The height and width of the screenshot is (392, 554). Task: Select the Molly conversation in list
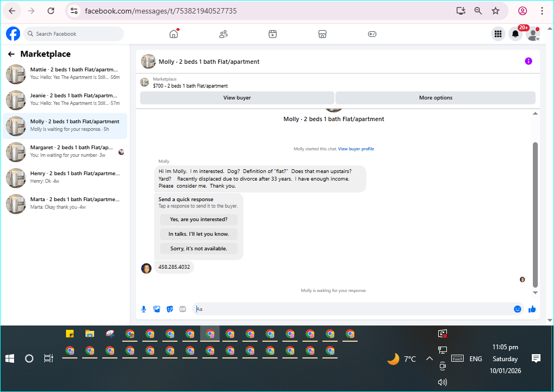tap(65, 126)
